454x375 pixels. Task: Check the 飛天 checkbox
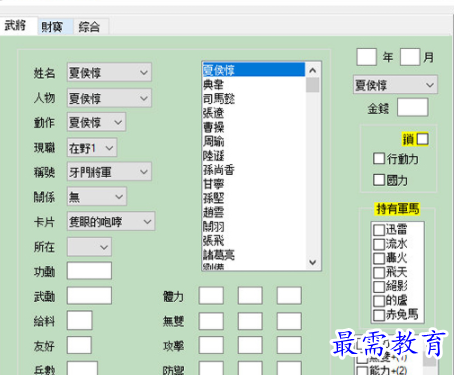[x=379, y=272]
